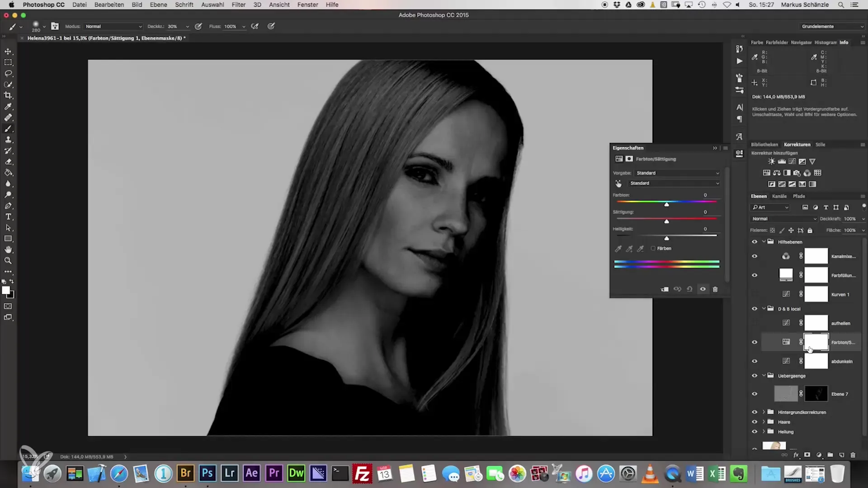Select the Eraser tool

(8, 162)
